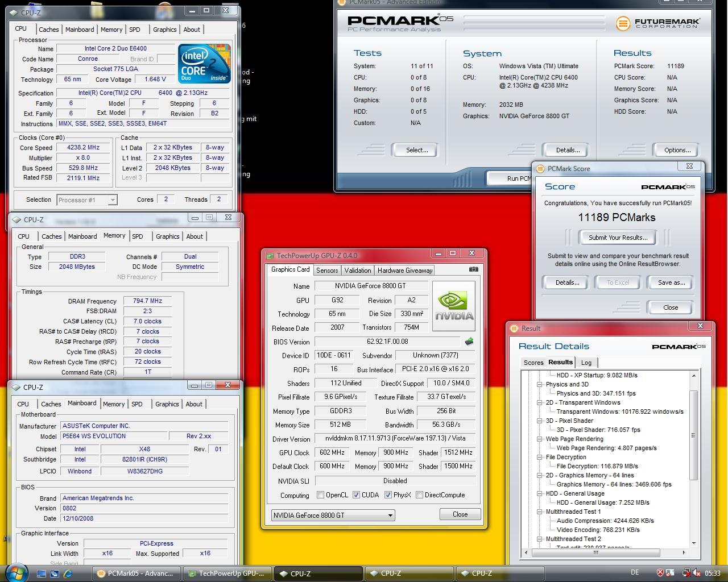Click the NVIDIA logo in GPU-Z
Screen dimensions: 728x582
pyautogui.click(x=454, y=306)
